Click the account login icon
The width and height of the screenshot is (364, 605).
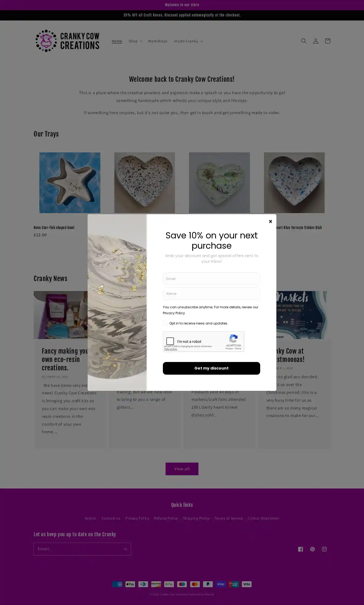click(315, 41)
